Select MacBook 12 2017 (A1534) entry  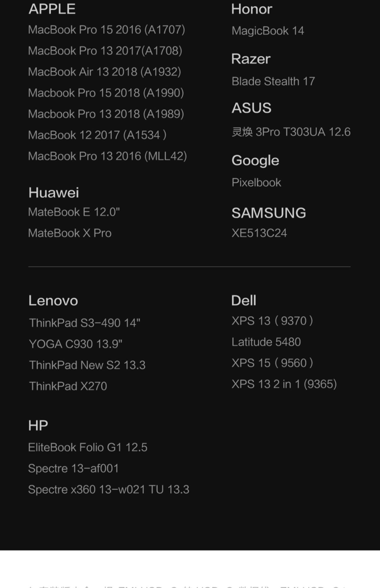point(97,135)
